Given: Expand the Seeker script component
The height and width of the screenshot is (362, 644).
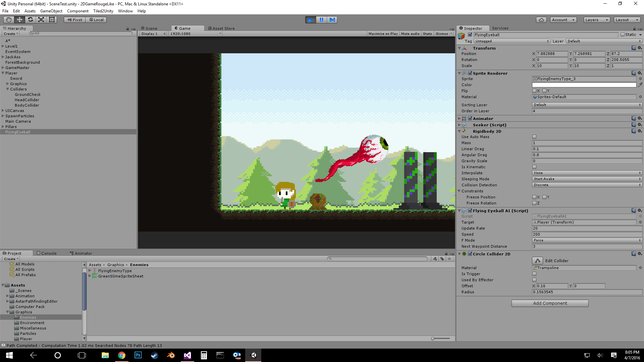Looking at the screenshot, I should coord(460,125).
